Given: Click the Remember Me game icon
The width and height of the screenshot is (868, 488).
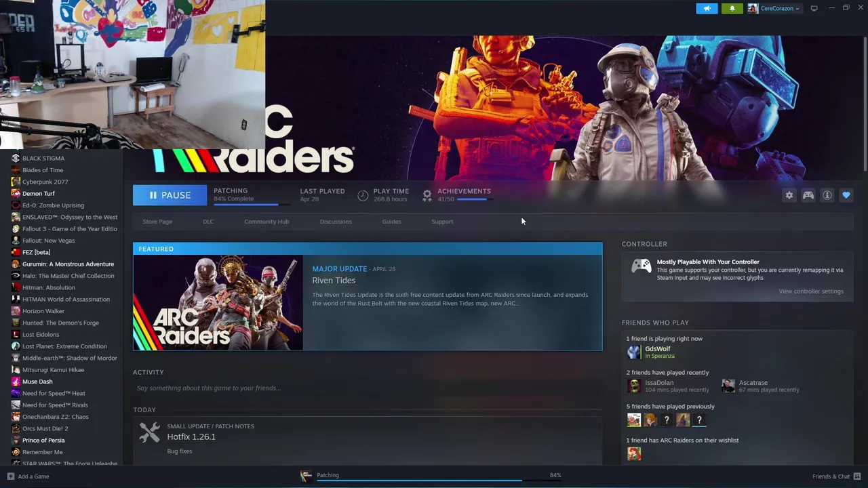Looking at the screenshot, I should 16,452.
